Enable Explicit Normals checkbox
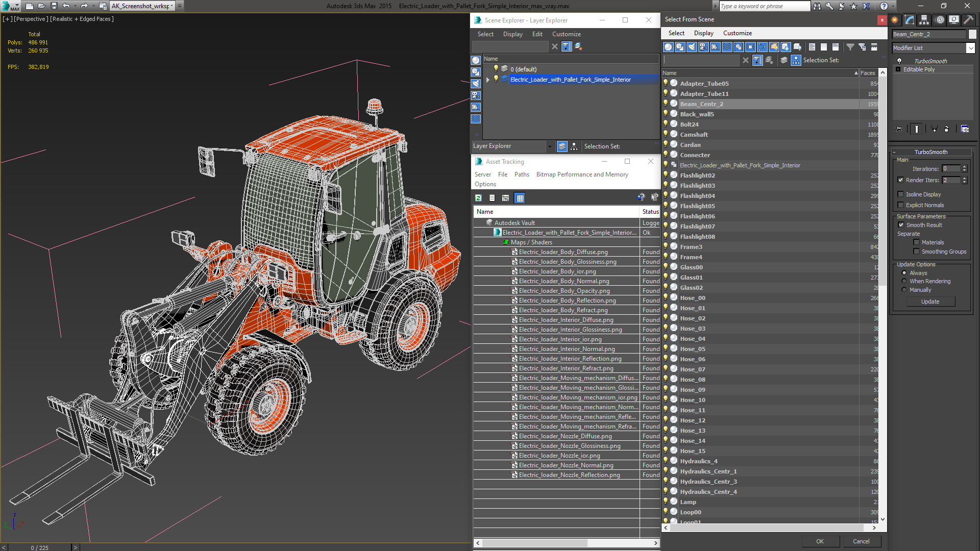The height and width of the screenshot is (551, 980). click(x=900, y=205)
